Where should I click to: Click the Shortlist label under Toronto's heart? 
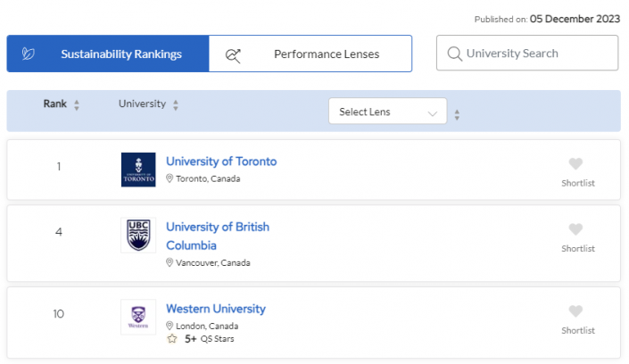pyautogui.click(x=578, y=183)
